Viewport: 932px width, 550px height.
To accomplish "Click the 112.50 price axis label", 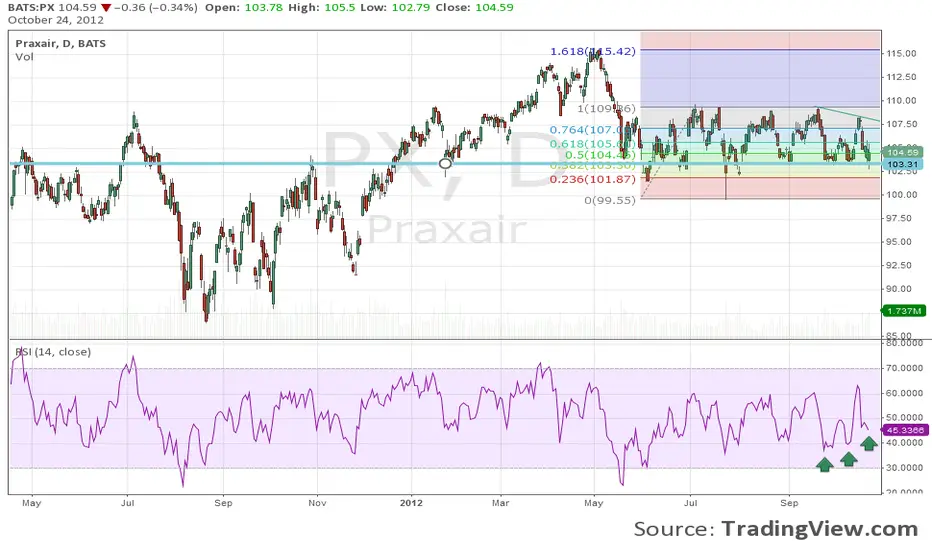I will tap(901, 77).
